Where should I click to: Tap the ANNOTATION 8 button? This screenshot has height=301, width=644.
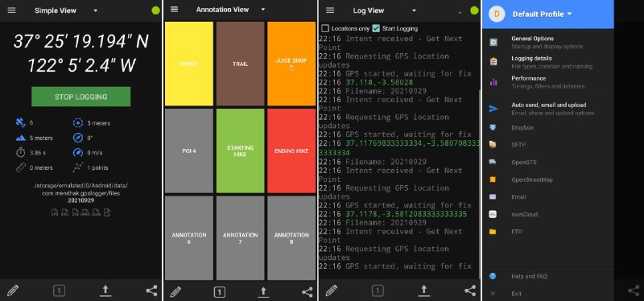[291, 238]
